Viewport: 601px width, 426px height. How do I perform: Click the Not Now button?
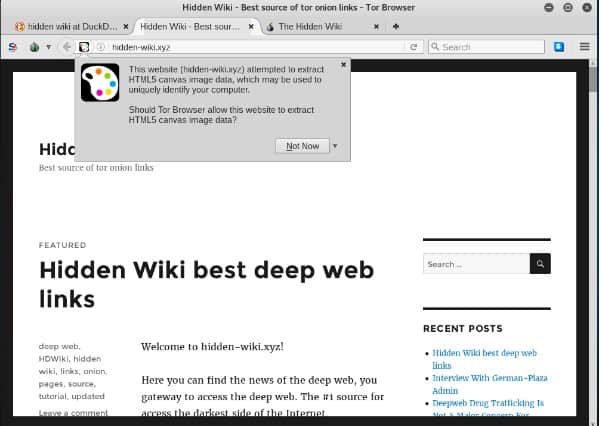point(302,146)
